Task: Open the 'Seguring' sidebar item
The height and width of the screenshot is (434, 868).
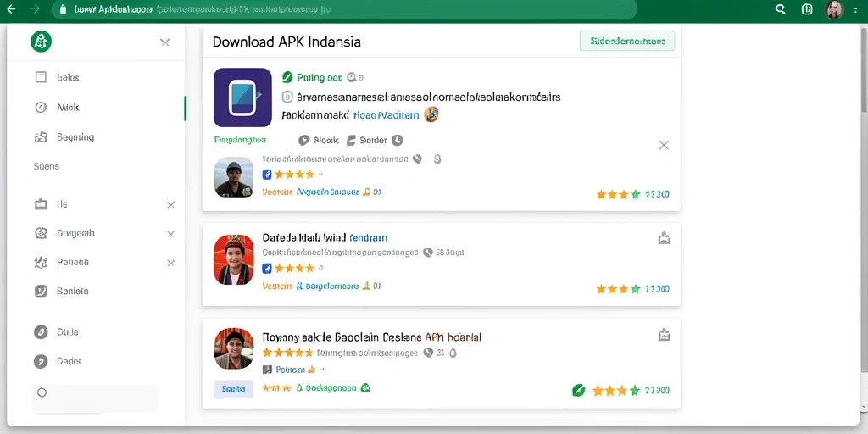Action: [x=64, y=137]
